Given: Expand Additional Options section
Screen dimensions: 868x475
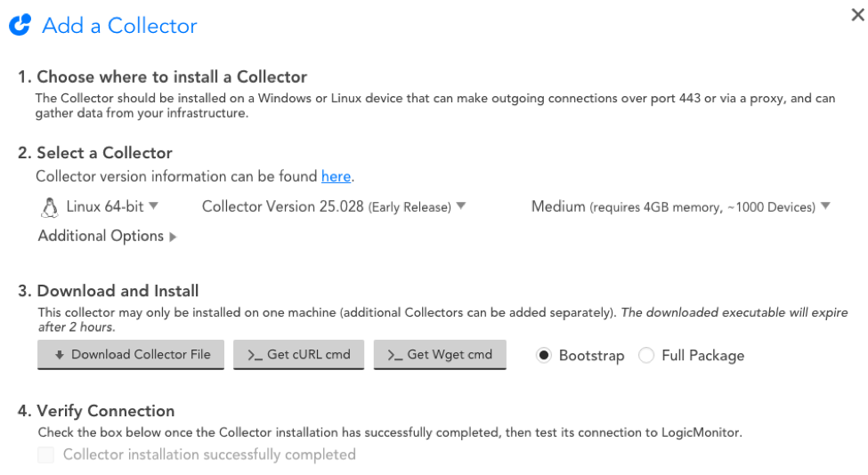Looking at the screenshot, I should (x=107, y=236).
